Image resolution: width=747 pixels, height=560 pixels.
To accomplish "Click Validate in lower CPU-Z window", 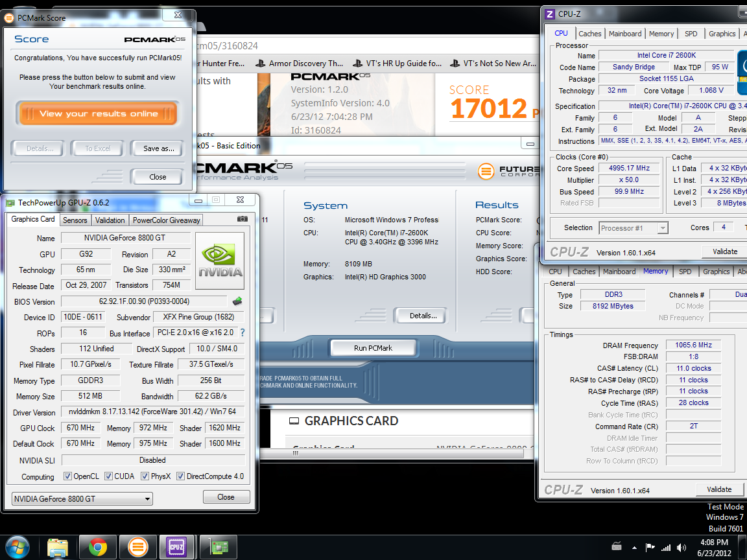I will point(719,489).
